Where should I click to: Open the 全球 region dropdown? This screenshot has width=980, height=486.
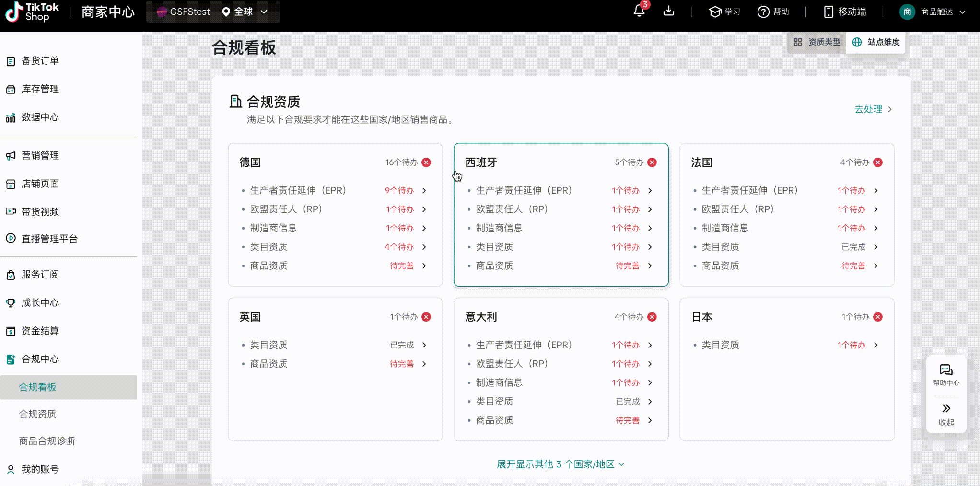[x=245, y=12]
